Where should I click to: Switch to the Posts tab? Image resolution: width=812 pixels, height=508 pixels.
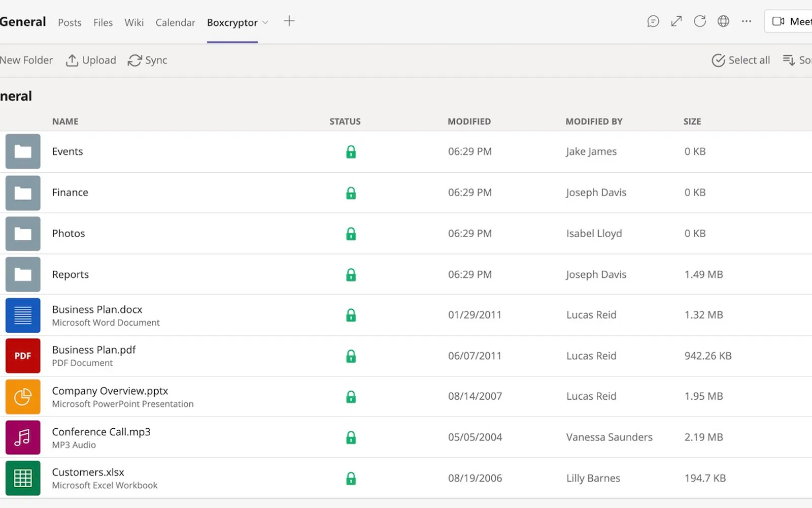pyautogui.click(x=70, y=22)
